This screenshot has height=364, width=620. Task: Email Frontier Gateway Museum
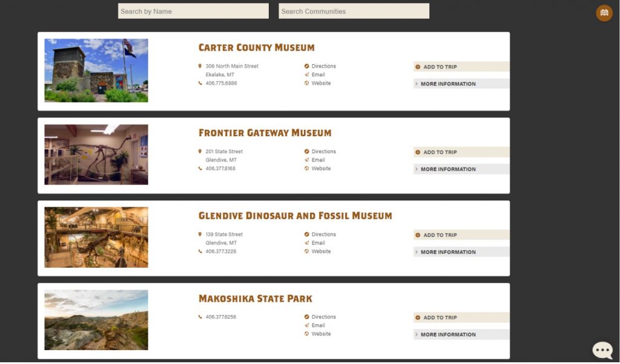pyautogui.click(x=318, y=160)
